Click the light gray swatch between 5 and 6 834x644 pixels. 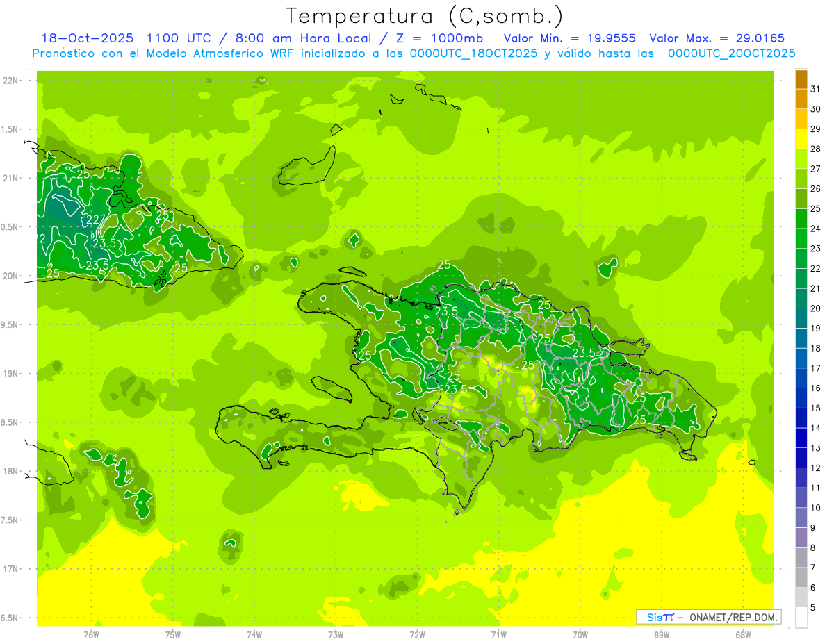click(x=801, y=597)
